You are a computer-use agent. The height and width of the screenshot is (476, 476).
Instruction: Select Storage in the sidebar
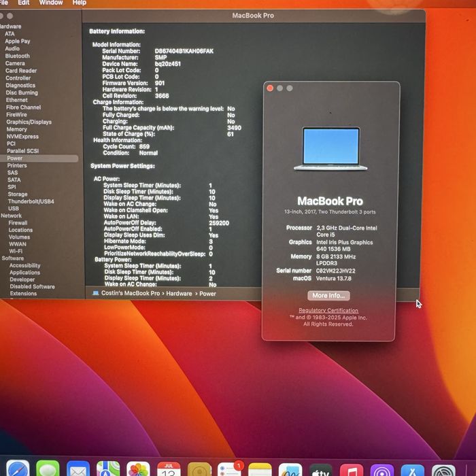17,194
